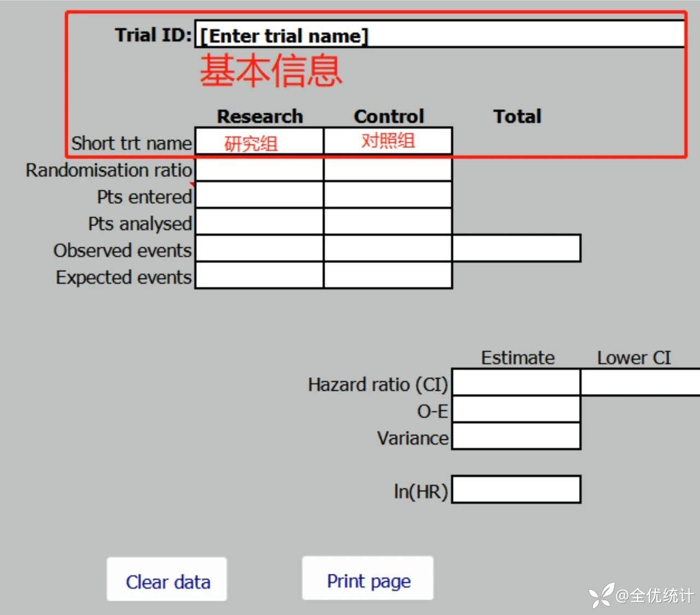The height and width of the screenshot is (615, 700).
Task: Click Control Pts analysed cell
Action: pyautogui.click(x=388, y=222)
